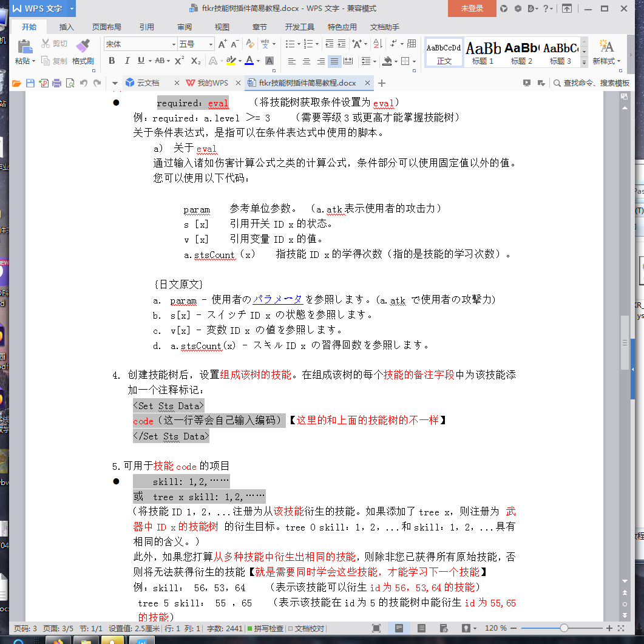The height and width of the screenshot is (644, 644).
Task: Click the clear formatting eraser icon
Action: coord(249,44)
